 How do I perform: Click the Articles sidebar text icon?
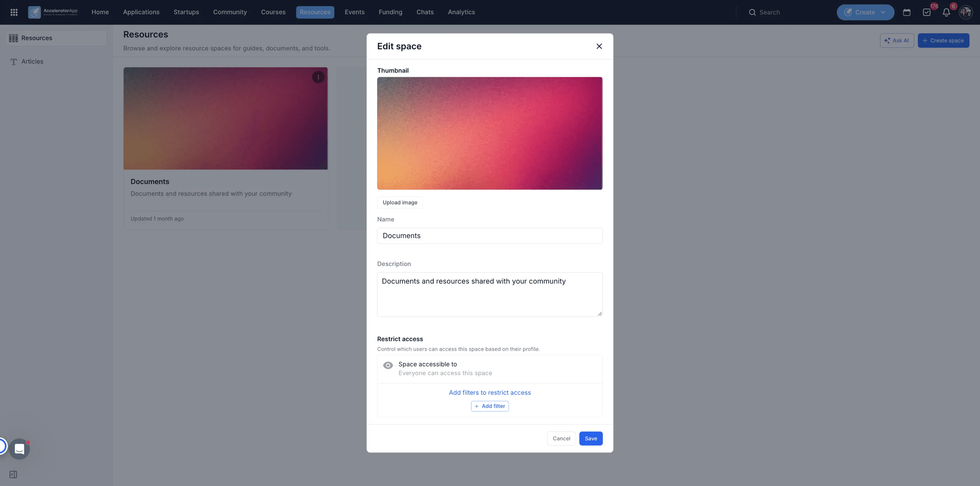[x=13, y=62]
